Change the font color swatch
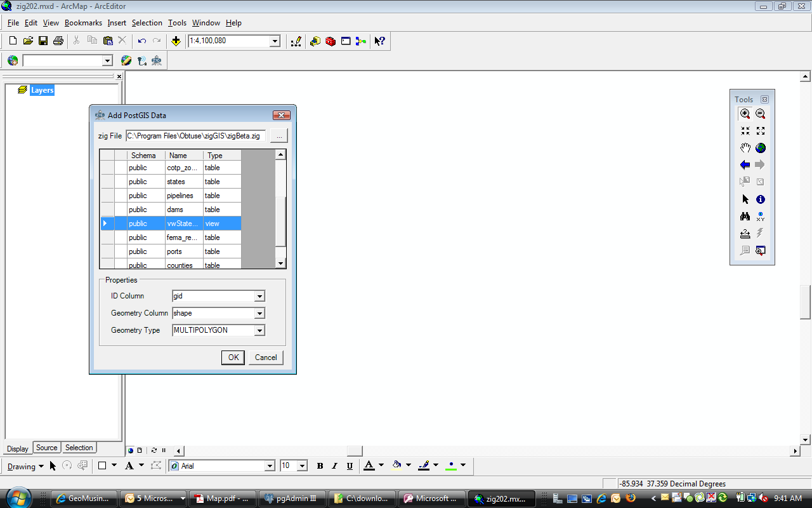Image resolution: width=812 pixels, height=508 pixels. tap(369, 466)
